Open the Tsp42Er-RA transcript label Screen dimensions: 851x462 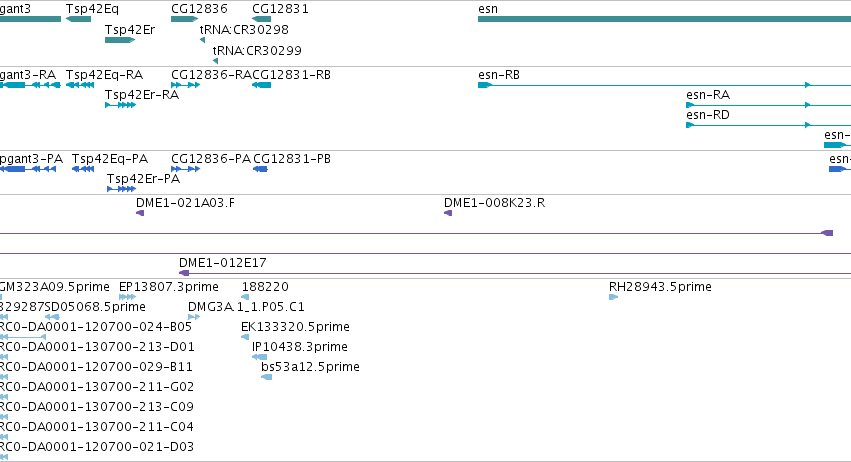point(142,95)
